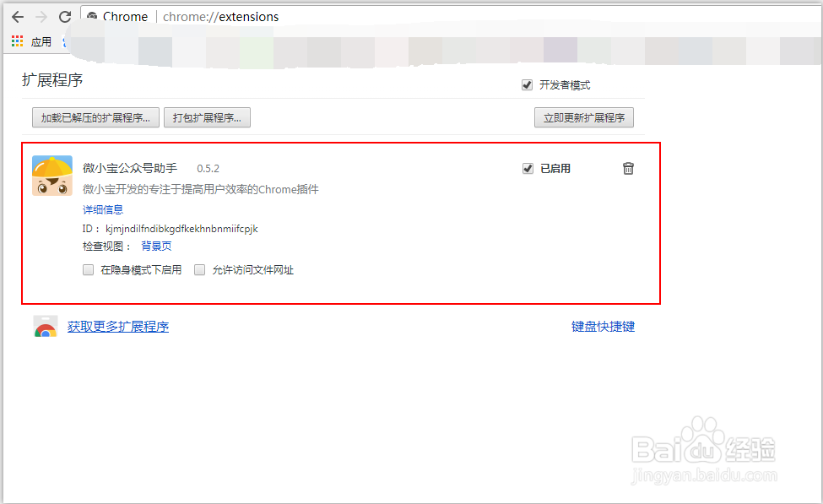Click the 立即更新扩展程序 button
Image resolution: width=823 pixels, height=504 pixels.
pos(583,117)
